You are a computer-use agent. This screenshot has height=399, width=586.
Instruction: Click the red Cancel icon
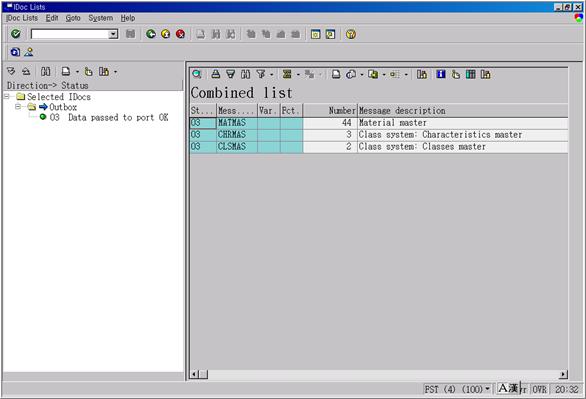(x=181, y=34)
